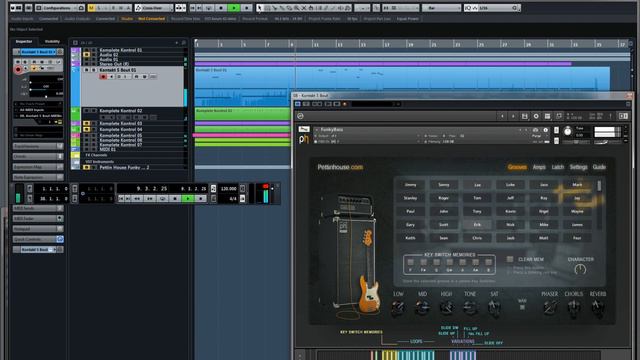The height and width of the screenshot is (360, 640).
Task: Open the track list search magnifier
Action: pos(184,42)
